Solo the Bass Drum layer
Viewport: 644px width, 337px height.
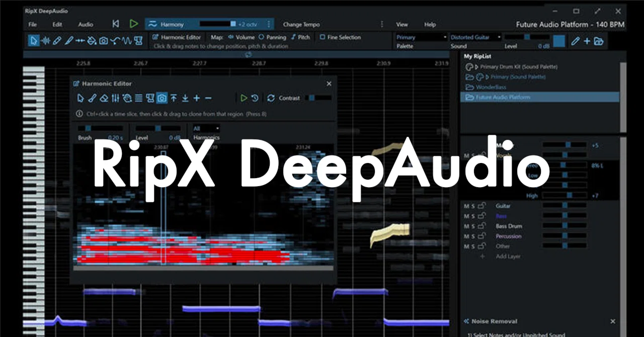473,226
